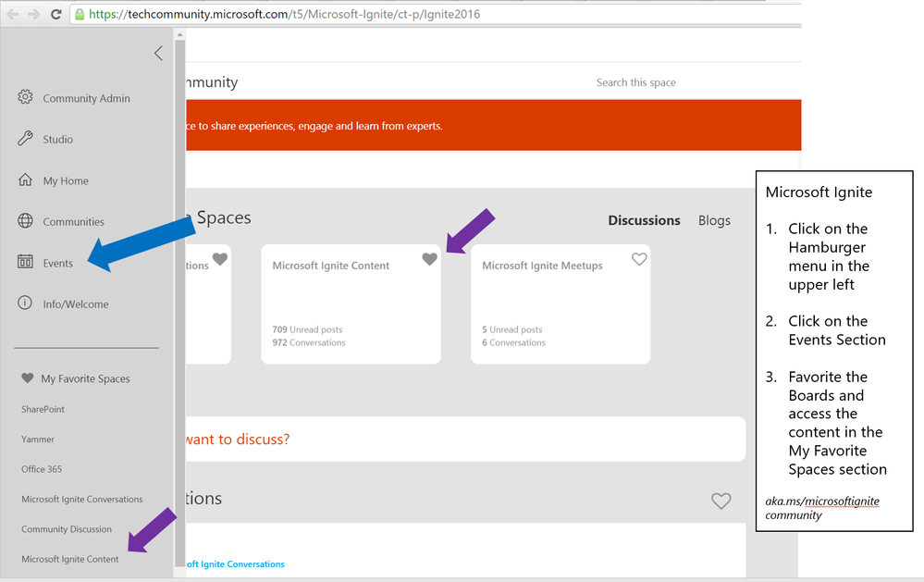924x582 pixels.
Task: Unfavorite the partially hidden first card heart
Action: [x=220, y=259]
